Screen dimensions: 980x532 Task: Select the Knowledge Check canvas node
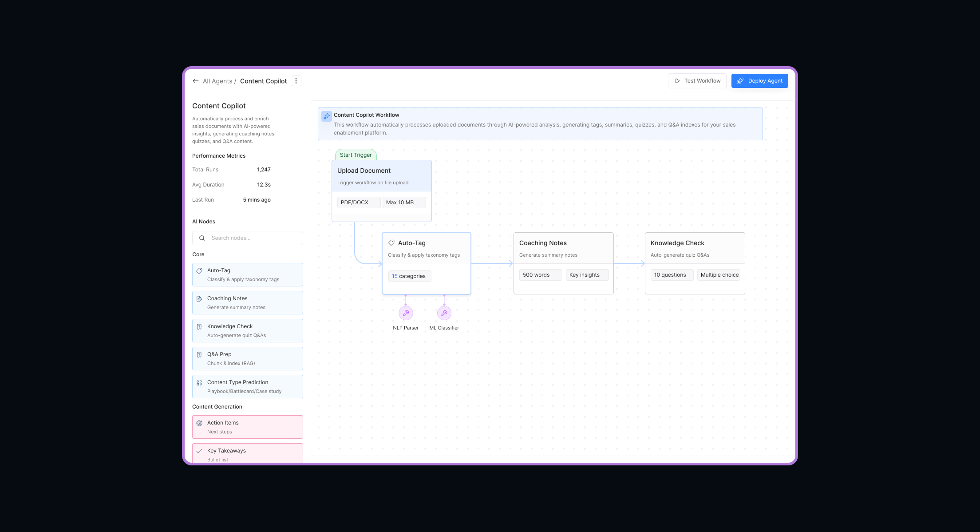point(695,263)
